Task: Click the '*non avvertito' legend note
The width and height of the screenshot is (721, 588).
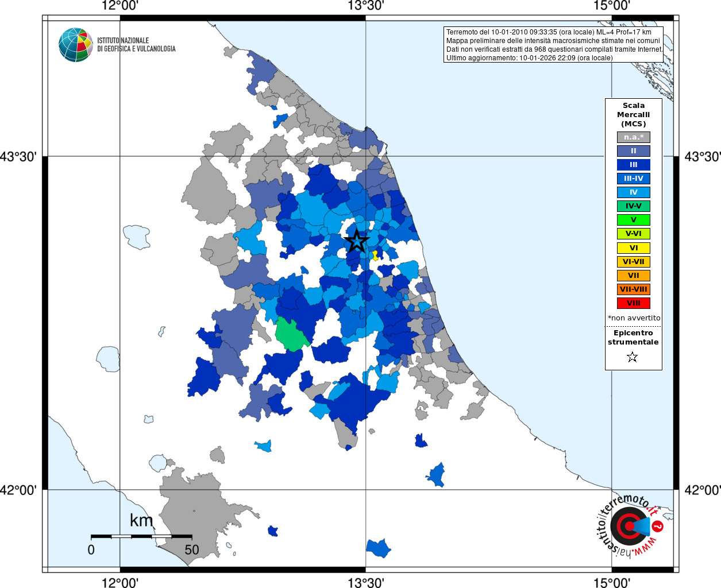Action: coord(634,318)
